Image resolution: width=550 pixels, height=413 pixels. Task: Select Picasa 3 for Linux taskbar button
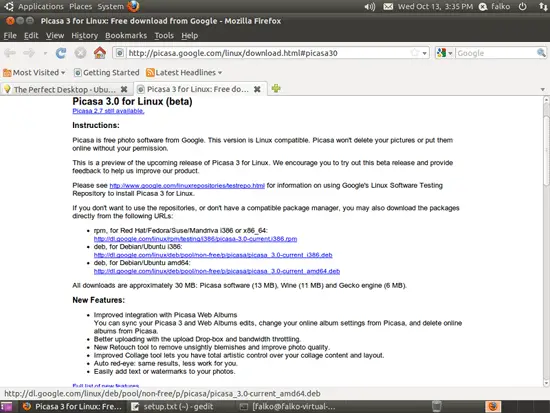pyautogui.click(x=72, y=406)
